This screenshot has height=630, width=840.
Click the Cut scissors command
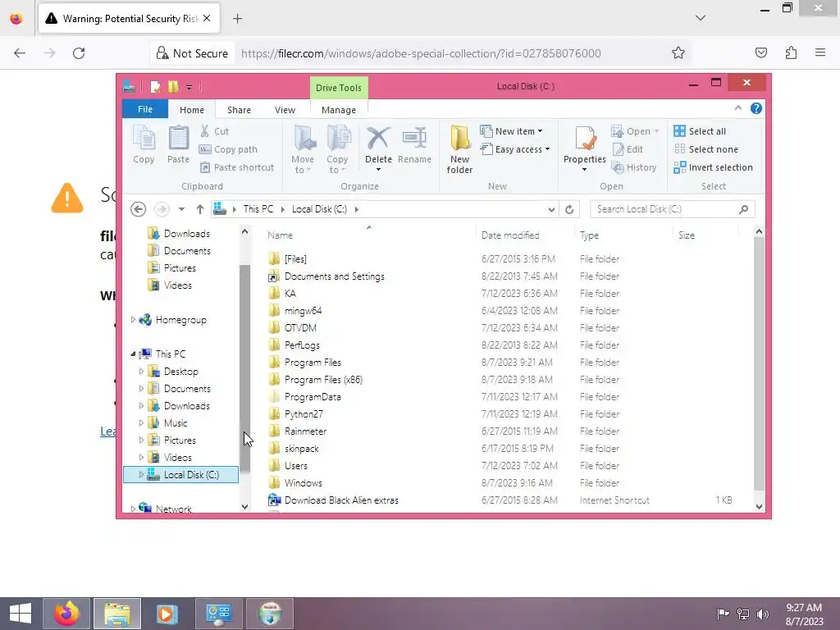pyautogui.click(x=214, y=131)
